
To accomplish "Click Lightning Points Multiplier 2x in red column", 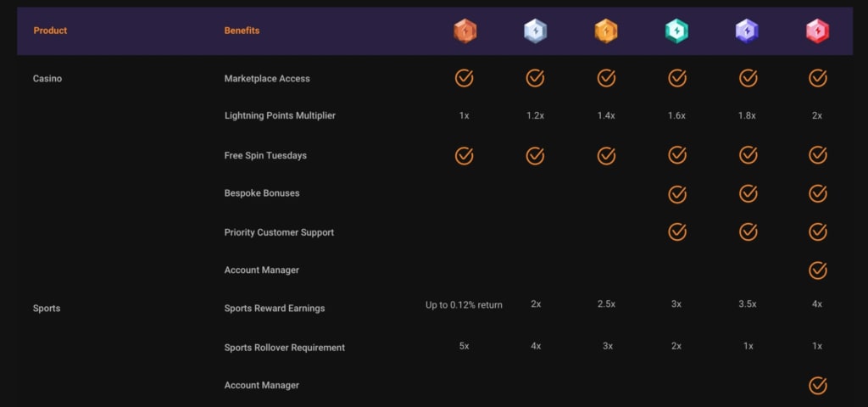I will pyautogui.click(x=817, y=115).
